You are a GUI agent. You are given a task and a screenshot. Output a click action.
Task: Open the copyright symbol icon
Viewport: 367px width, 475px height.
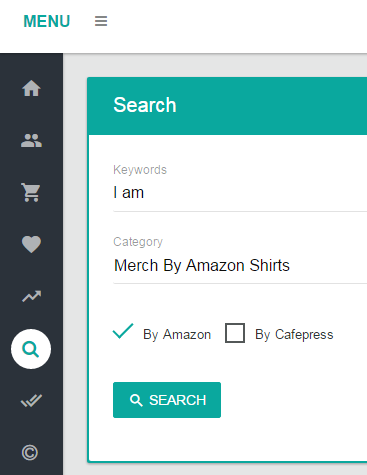pyautogui.click(x=30, y=453)
